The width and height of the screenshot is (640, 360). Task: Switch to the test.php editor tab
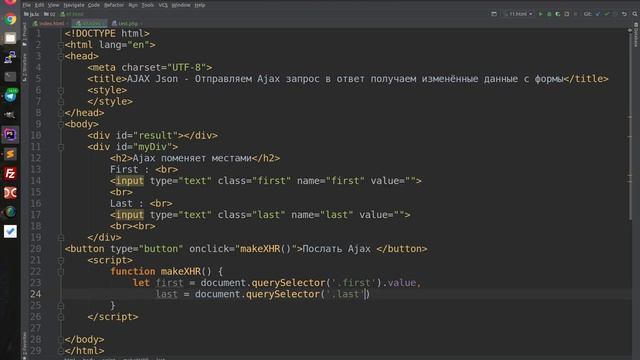tap(126, 24)
